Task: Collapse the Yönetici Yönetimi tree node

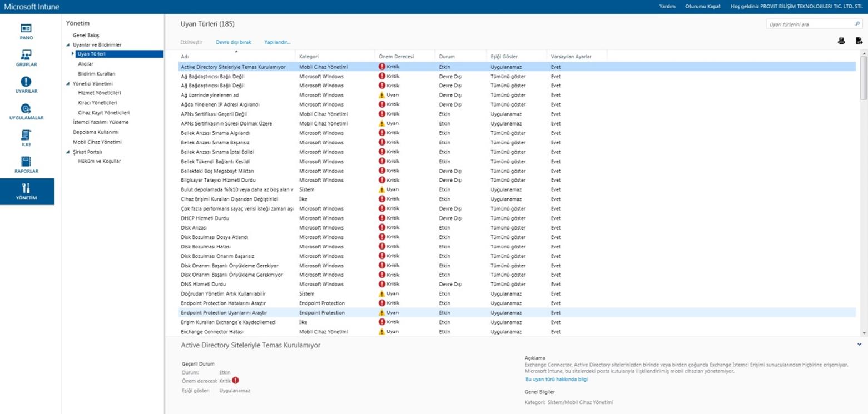Action: click(x=68, y=84)
